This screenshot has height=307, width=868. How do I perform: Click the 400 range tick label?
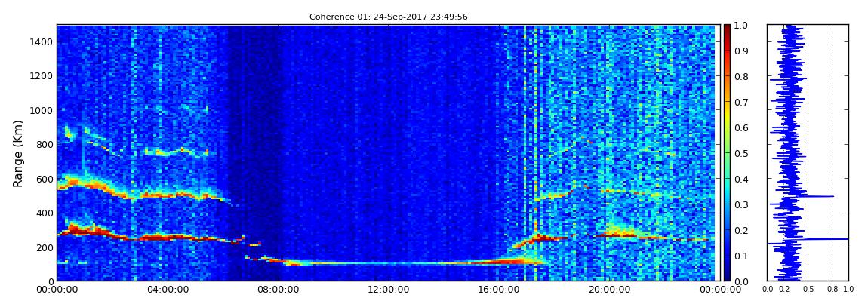pos(45,213)
